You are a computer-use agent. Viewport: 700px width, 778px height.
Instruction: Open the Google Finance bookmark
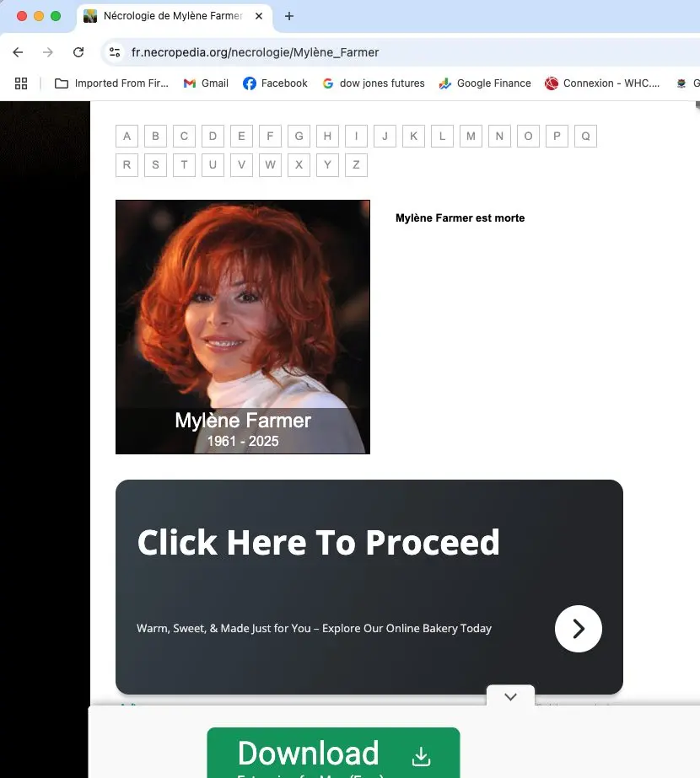[485, 83]
